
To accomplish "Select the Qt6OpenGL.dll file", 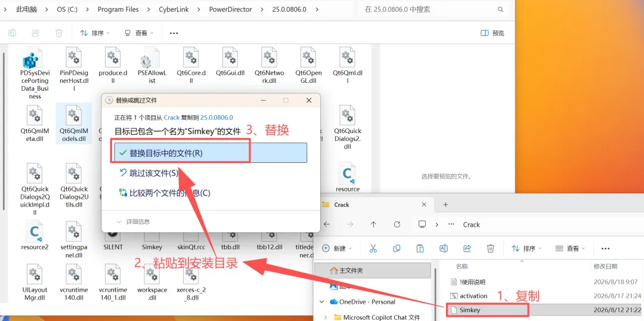I will 308,65.
